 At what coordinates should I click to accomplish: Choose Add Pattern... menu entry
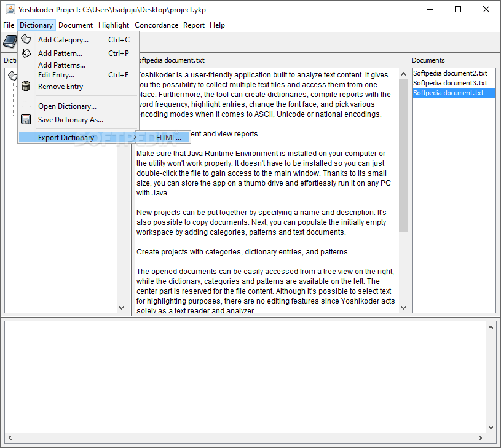point(78,53)
